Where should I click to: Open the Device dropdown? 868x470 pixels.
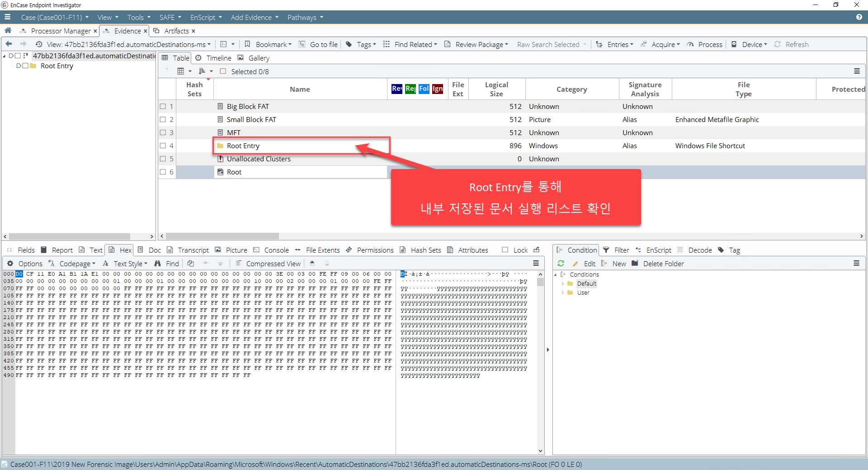[749, 44]
